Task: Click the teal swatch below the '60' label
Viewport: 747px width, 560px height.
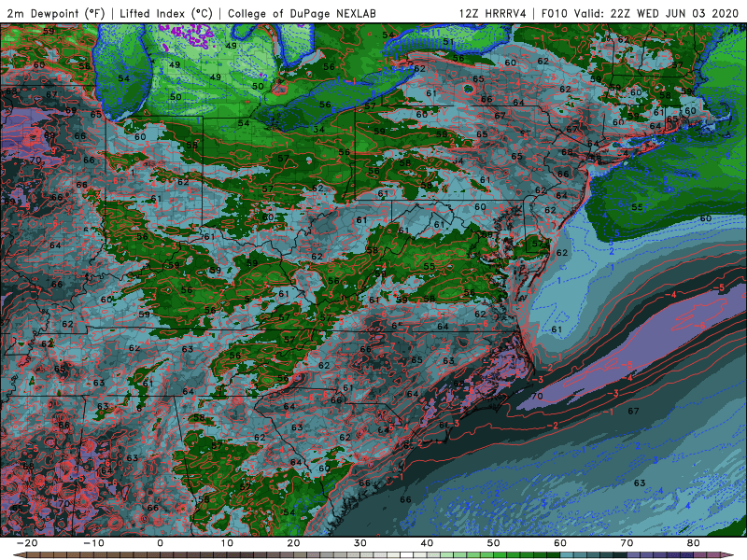Action: [x=567, y=555]
